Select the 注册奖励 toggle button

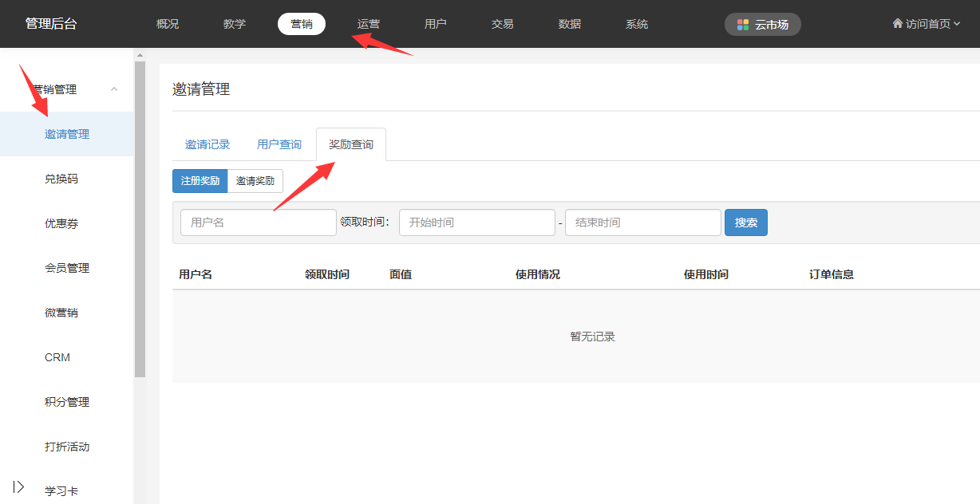pyautogui.click(x=200, y=181)
